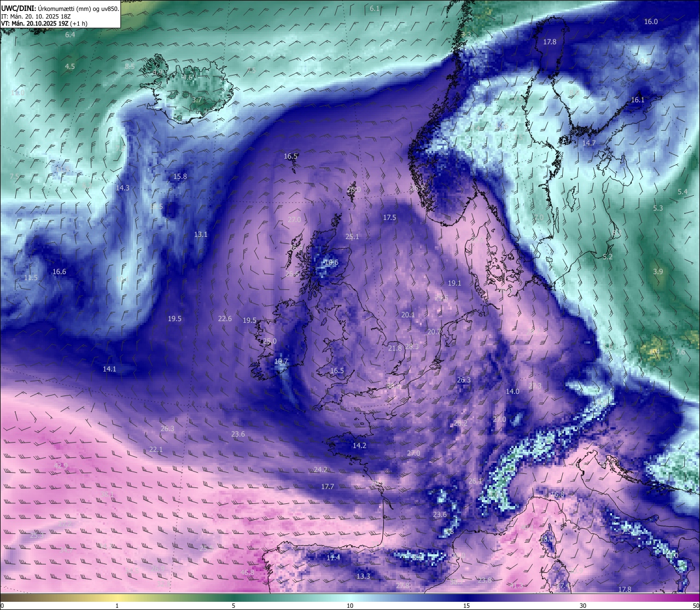This screenshot has height=610, width=700.
Task: Click the 5.2 value label
Action: point(608,257)
